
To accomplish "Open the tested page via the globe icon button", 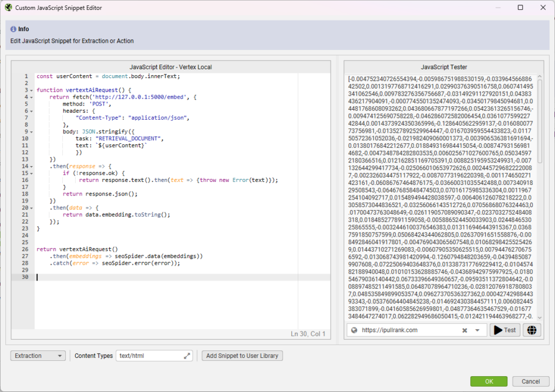I will 532,330.
